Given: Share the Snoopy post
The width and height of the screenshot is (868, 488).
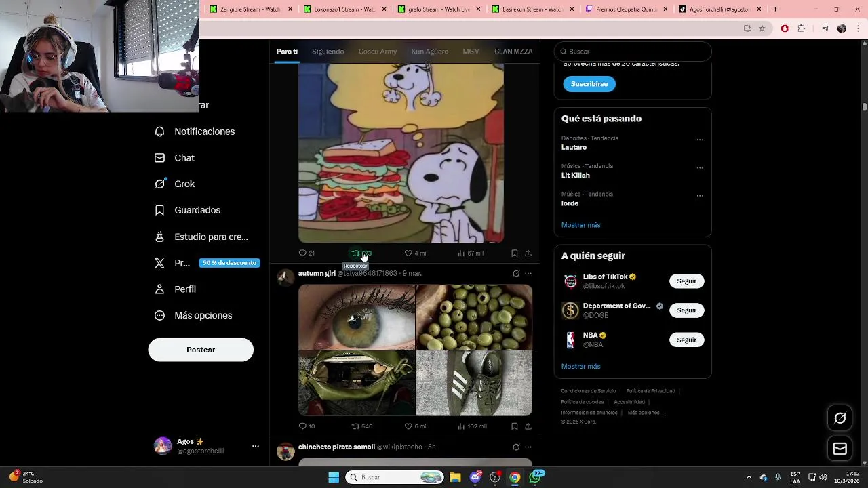Looking at the screenshot, I should 528,253.
